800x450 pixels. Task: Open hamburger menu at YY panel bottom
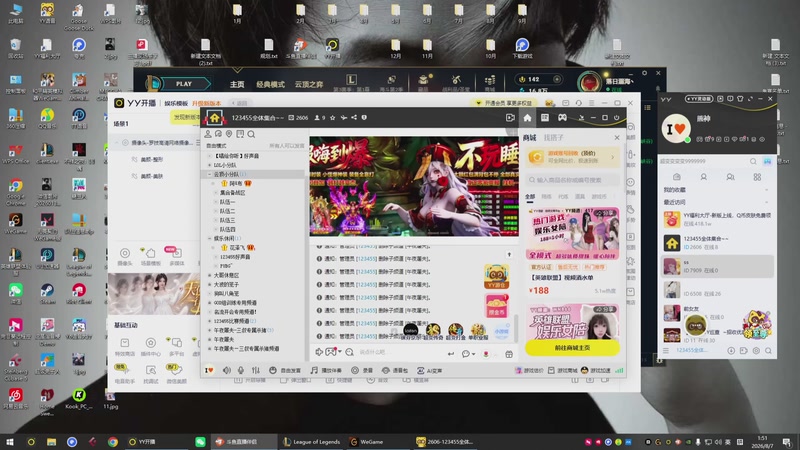tap(666, 351)
